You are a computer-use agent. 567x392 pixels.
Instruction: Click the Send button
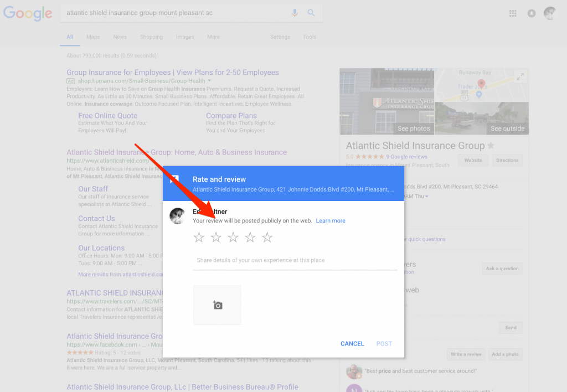pyautogui.click(x=511, y=328)
